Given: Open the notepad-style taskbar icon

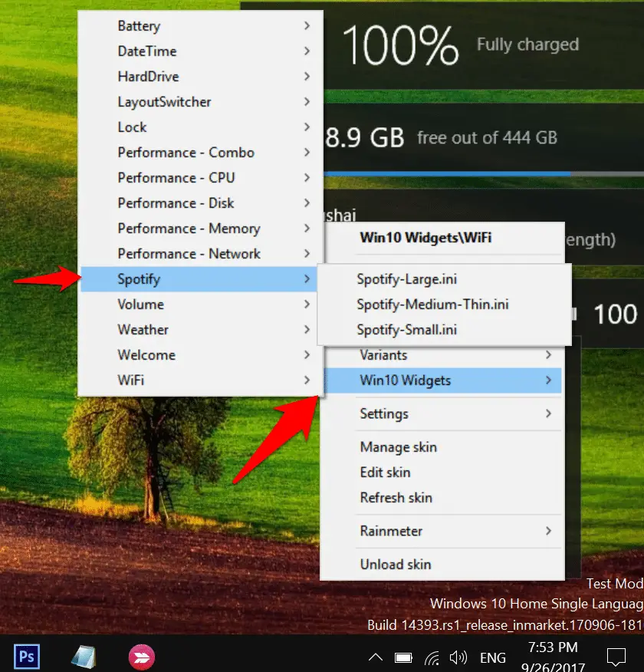Looking at the screenshot, I should click(84, 657).
